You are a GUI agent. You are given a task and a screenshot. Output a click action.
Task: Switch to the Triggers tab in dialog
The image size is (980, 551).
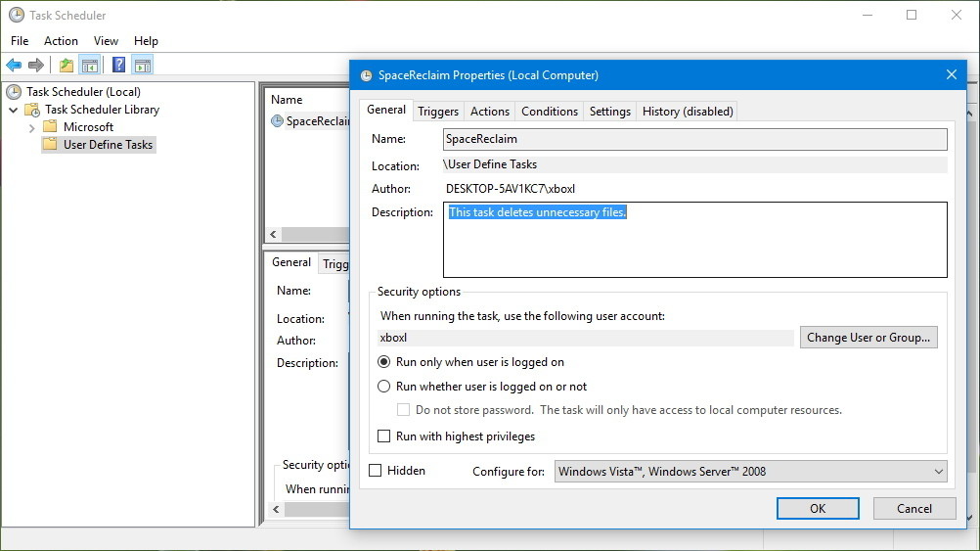click(x=437, y=112)
